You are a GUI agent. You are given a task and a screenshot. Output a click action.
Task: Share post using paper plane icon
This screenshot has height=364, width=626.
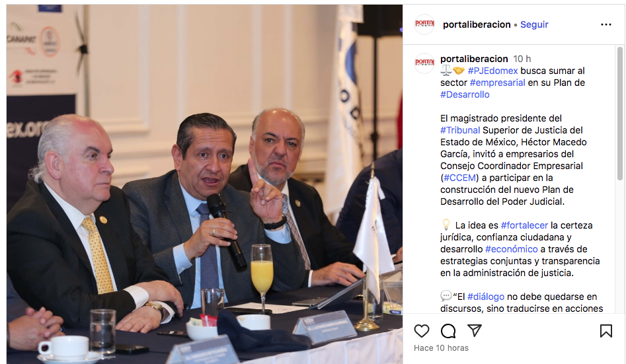(474, 330)
